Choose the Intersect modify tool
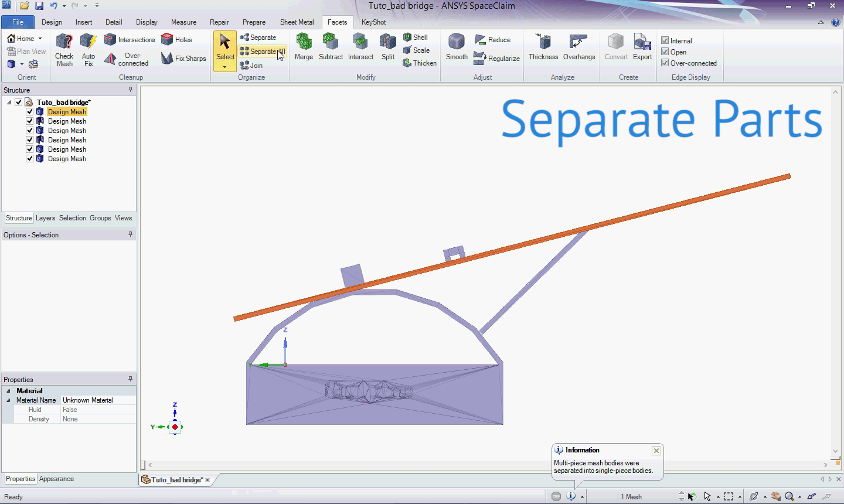 [x=360, y=47]
